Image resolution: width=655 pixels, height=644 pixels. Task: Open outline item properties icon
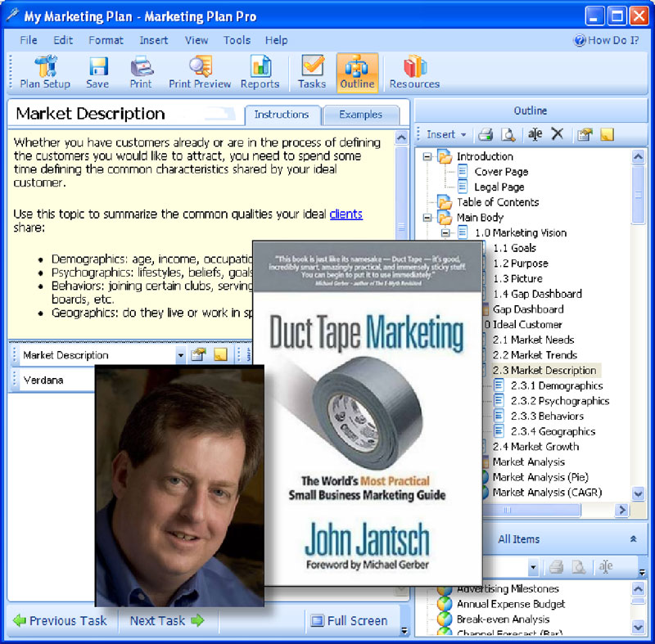pyautogui.click(x=585, y=134)
